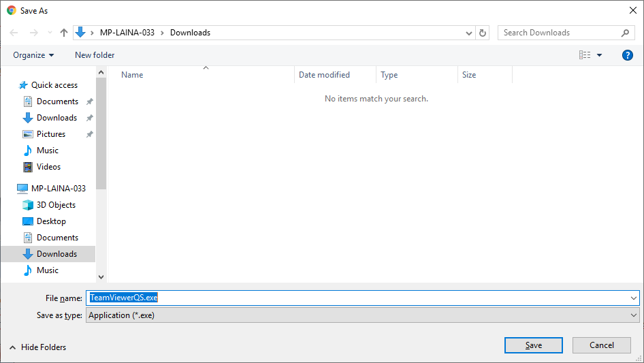Select MP-LAINA-033 in the address path

127,33
